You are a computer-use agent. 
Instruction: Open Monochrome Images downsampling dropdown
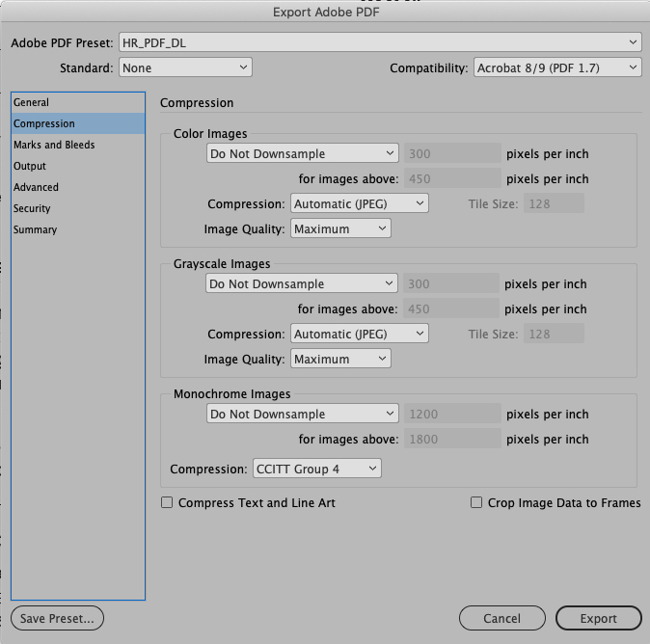[303, 414]
